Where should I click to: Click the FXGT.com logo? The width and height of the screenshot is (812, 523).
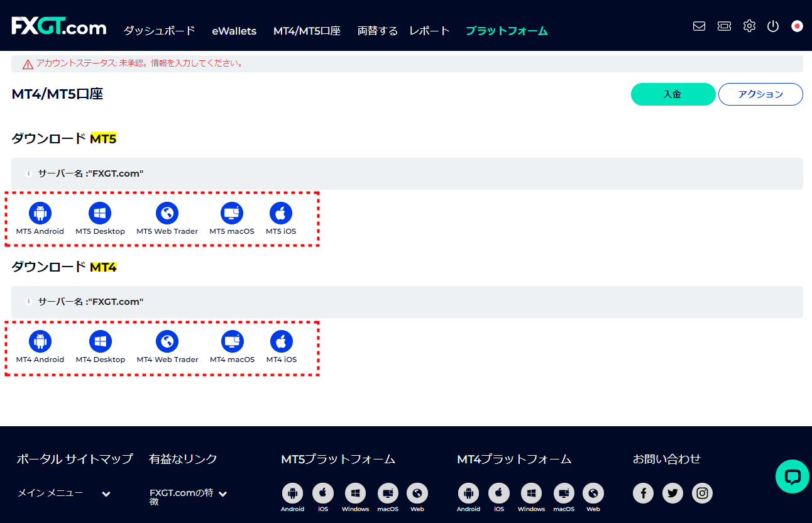pos(59,27)
